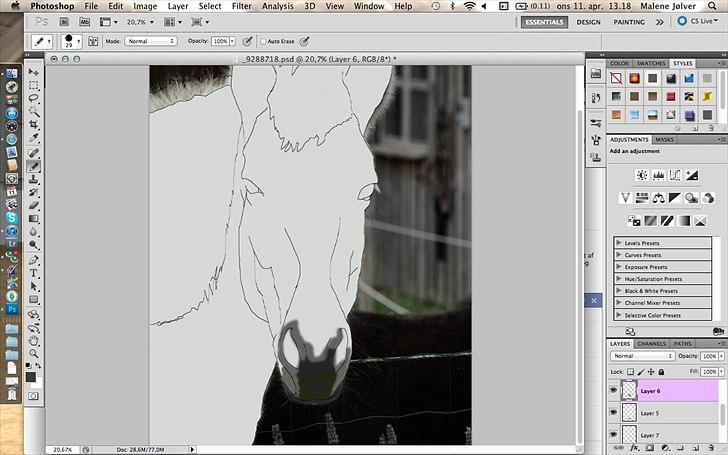
Task: Add a Levels adjustment
Action: pos(659,176)
